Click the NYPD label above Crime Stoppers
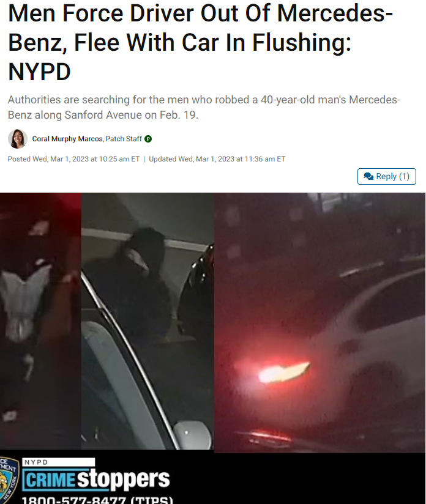Image resolution: width=426 pixels, height=504 pixels. pyautogui.click(x=36, y=462)
